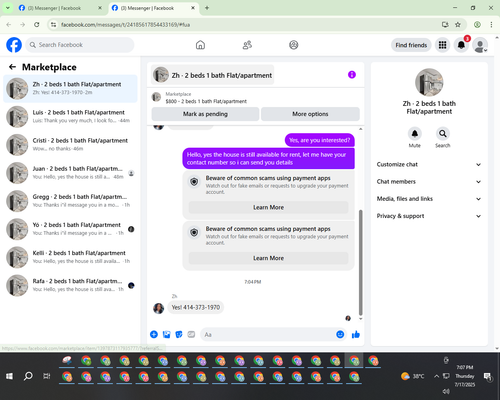Open Windows taskbar search
Screen dimensions: 500x400
pos(28,376)
